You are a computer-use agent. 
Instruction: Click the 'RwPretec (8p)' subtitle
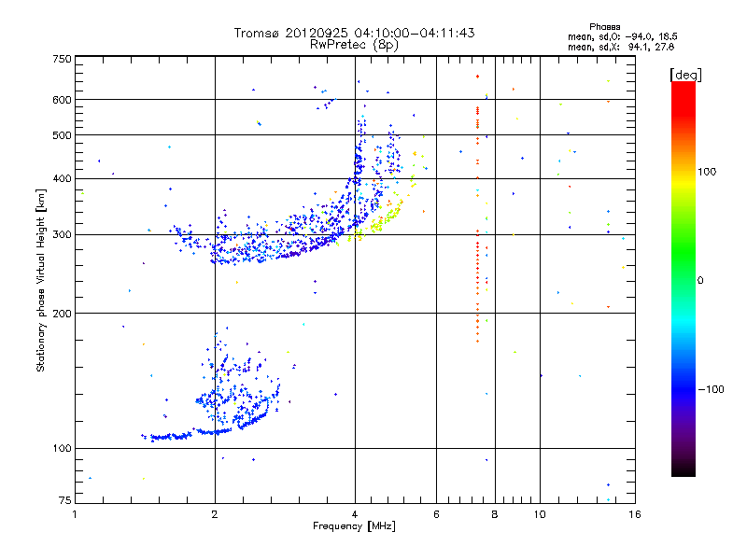(354, 45)
